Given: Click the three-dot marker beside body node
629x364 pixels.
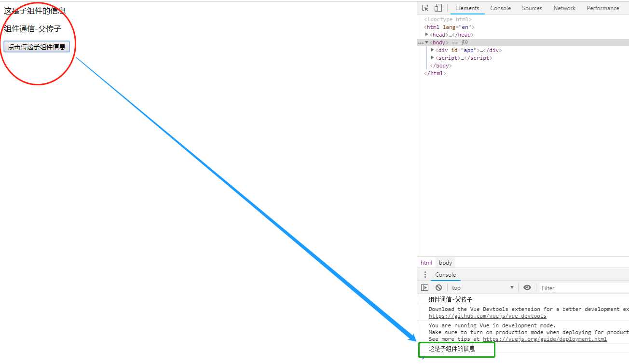Looking at the screenshot, I should coord(421,43).
